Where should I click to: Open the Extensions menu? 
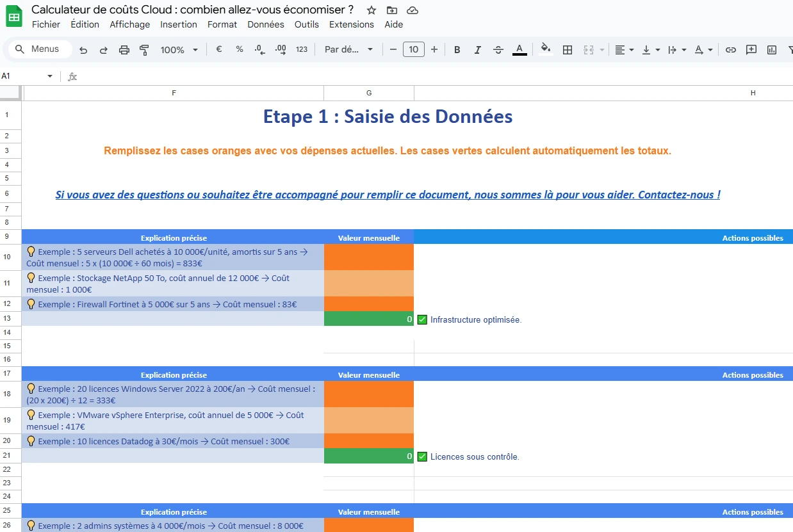pos(351,24)
